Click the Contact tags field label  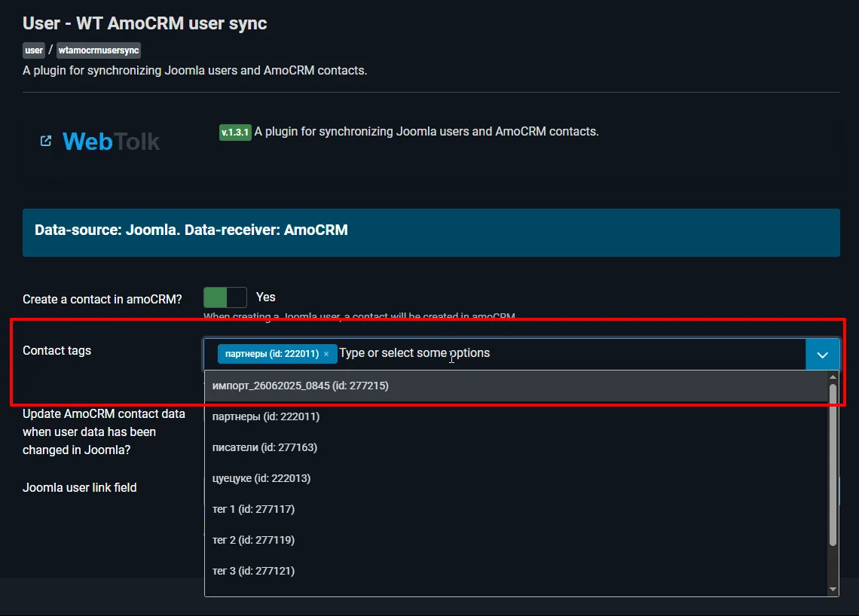click(x=57, y=350)
